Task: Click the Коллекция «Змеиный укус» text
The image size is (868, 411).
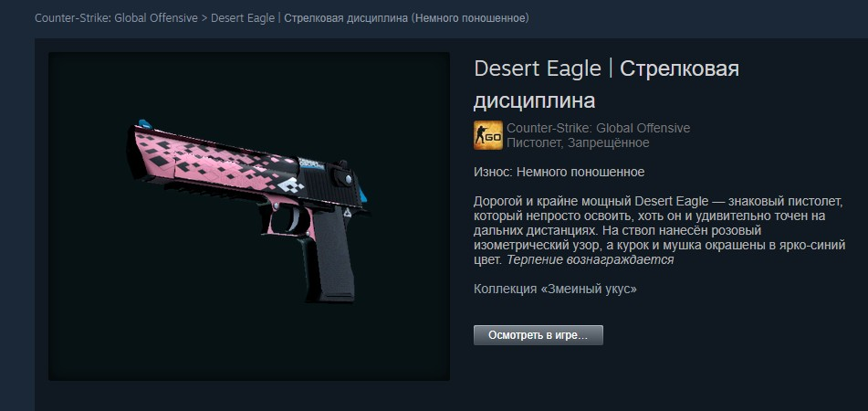Action: [555, 289]
